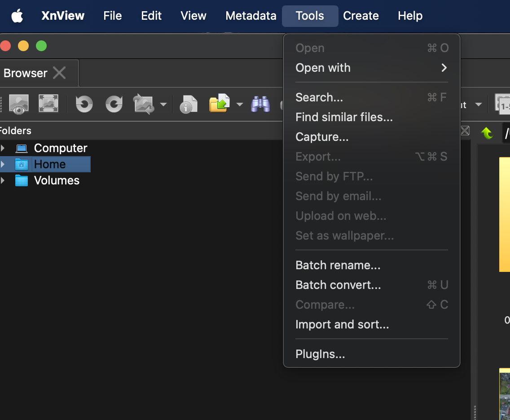This screenshot has height=420, width=510.
Task: Choose Batch convert... from Tools menu
Action: click(x=338, y=285)
